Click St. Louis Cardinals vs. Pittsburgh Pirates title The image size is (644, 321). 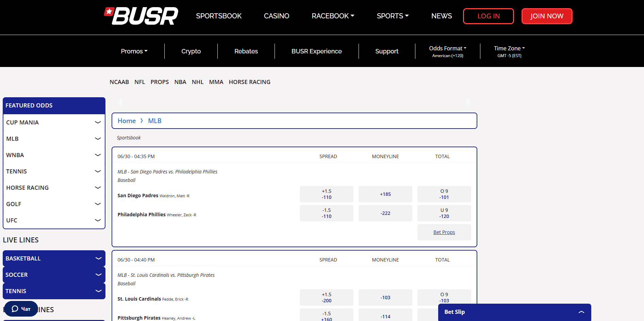(x=166, y=275)
